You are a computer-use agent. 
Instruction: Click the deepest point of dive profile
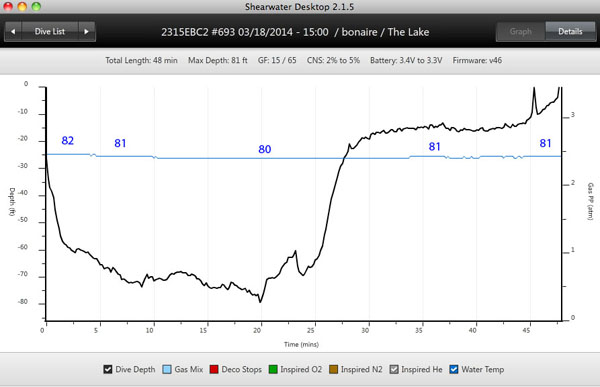[260, 302]
